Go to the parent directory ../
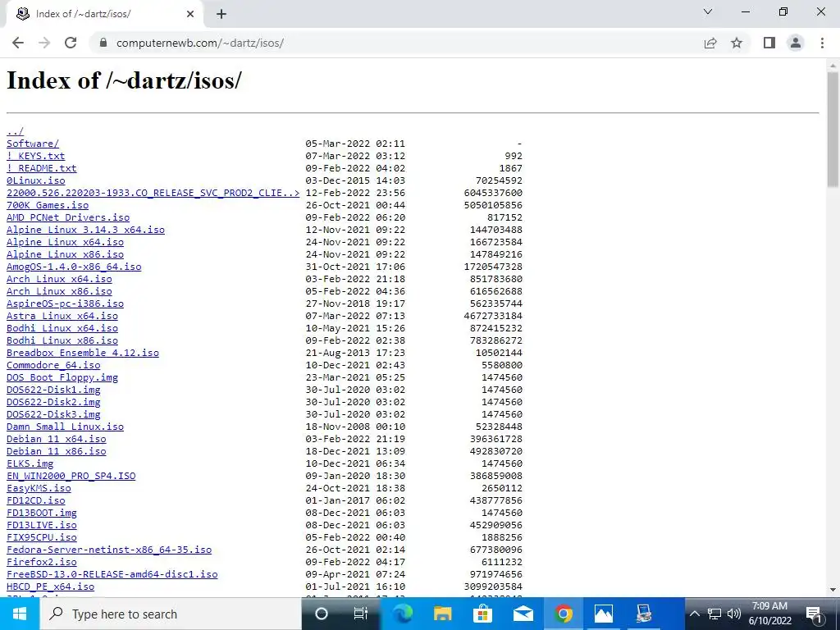Screen dimensions: 840x630 (x=15, y=131)
